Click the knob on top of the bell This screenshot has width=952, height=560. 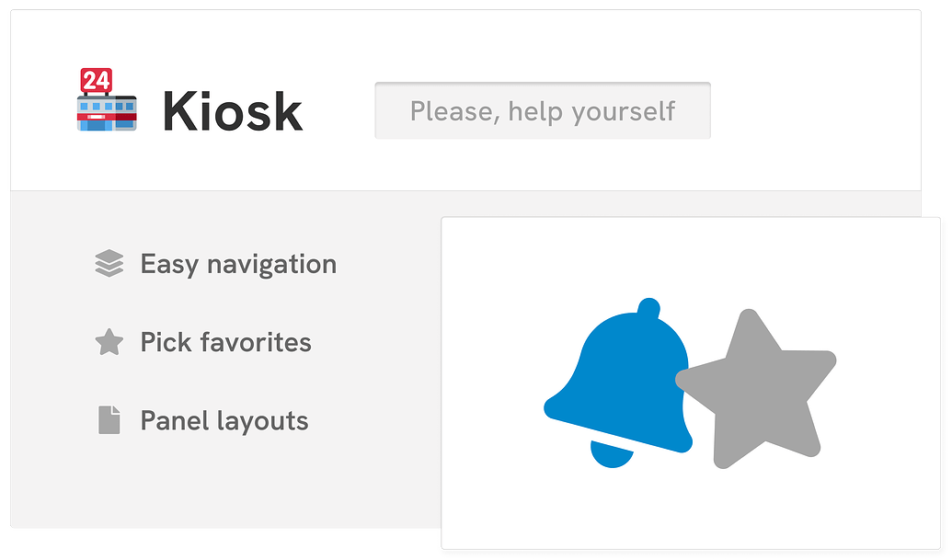pyautogui.click(x=648, y=306)
